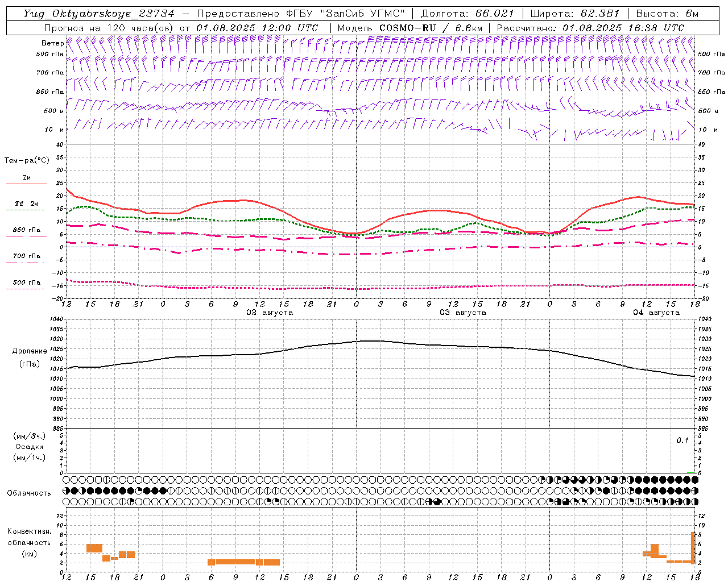Screen dimensions: 728x582
Task: Click the long orange convective bar on 02 августа
Action: tap(244, 562)
